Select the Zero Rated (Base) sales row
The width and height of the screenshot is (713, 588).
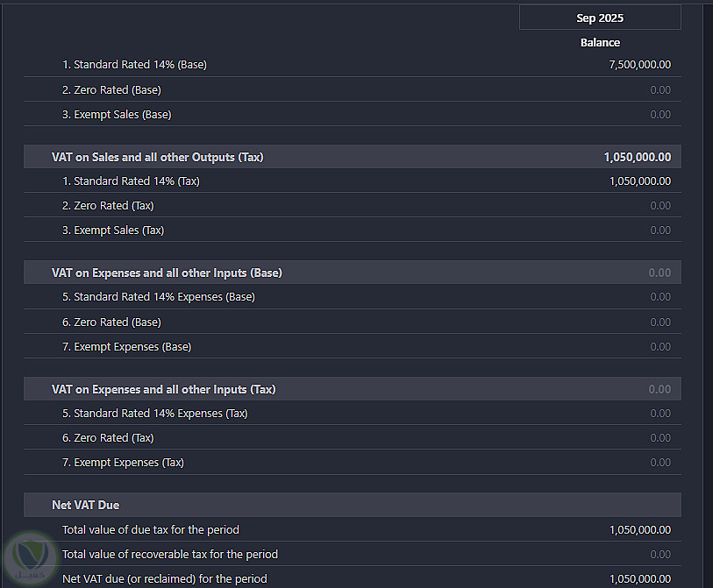[111, 90]
